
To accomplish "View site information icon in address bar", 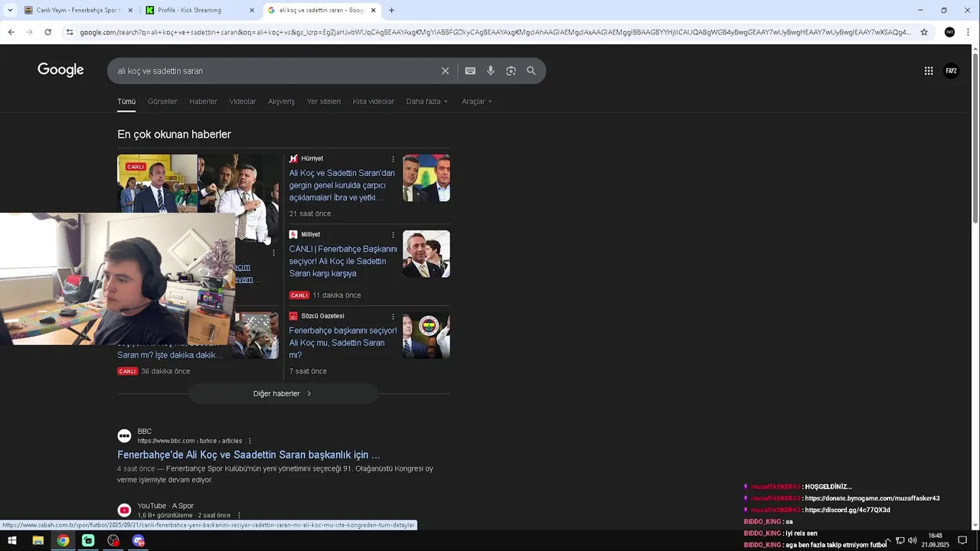I will click(x=70, y=32).
